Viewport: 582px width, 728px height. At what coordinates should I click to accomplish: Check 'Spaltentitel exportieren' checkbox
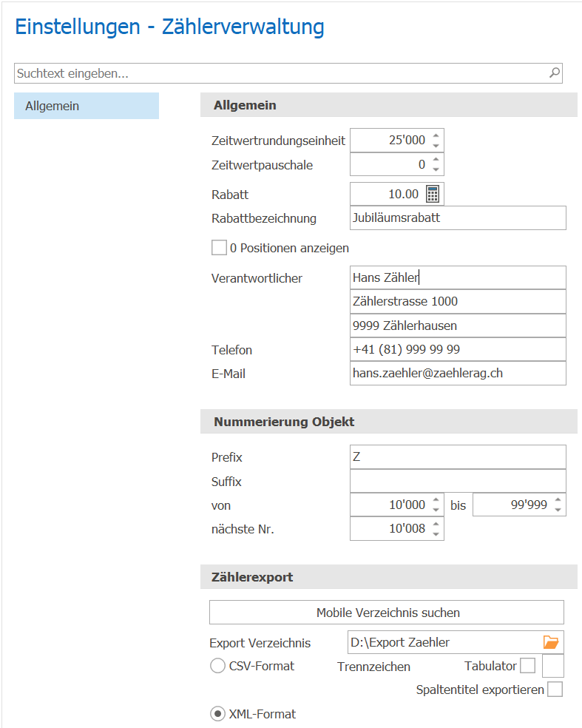pyautogui.click(x=555, y=690)
